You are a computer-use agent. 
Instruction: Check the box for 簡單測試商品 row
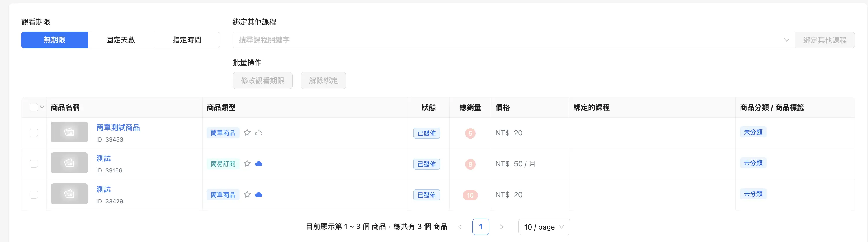[x=34, y=133]
